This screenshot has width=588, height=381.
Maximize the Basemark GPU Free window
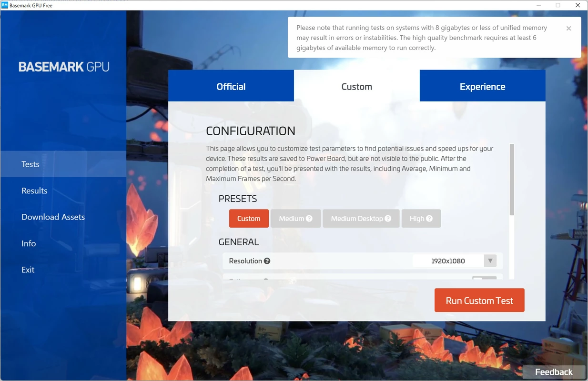pos(558,5)
